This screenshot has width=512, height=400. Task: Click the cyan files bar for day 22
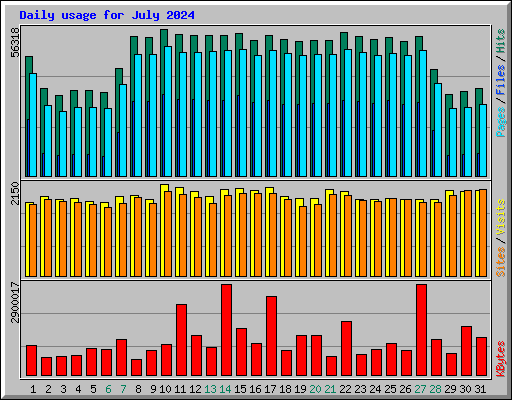coord(348,113)
